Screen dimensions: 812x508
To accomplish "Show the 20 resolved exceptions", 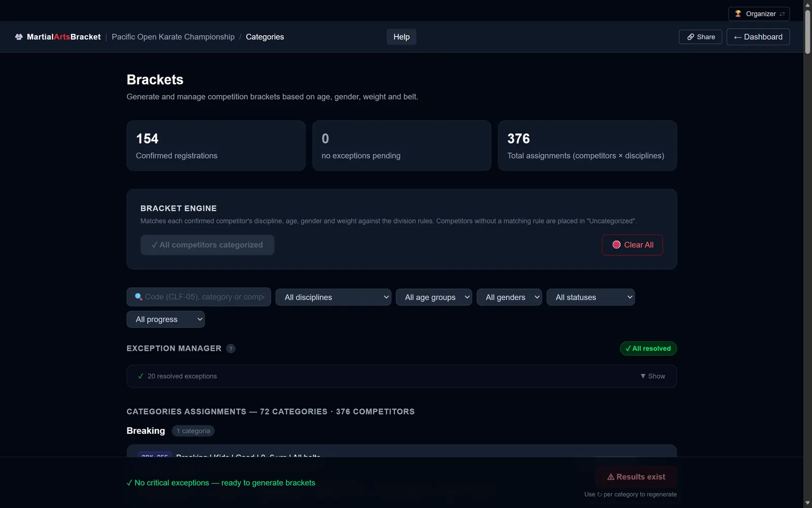I will 653,376.
